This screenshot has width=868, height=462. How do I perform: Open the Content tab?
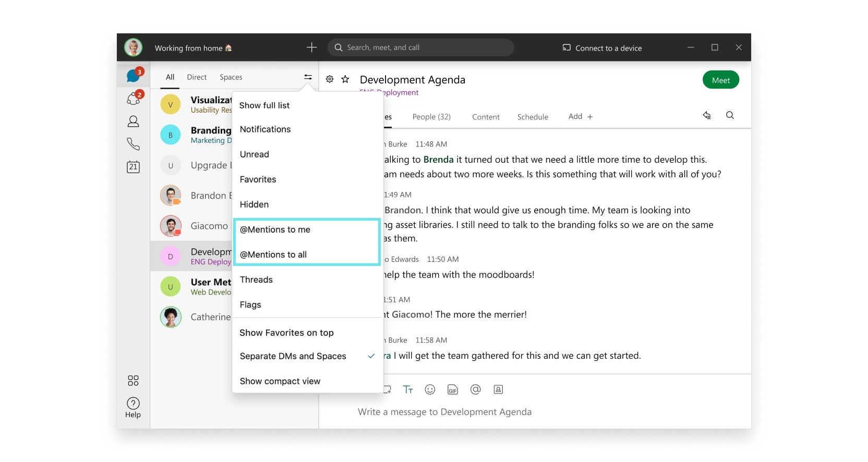486,117
